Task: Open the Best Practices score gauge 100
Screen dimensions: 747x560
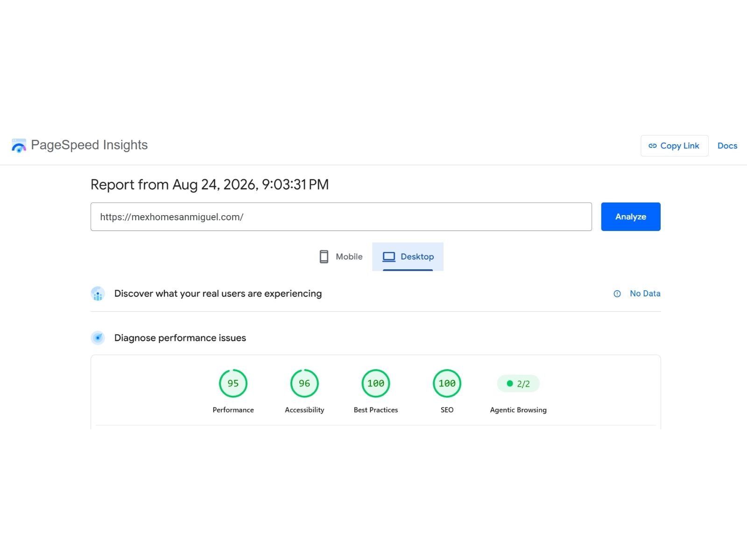Action: click(x=376, y=384)
